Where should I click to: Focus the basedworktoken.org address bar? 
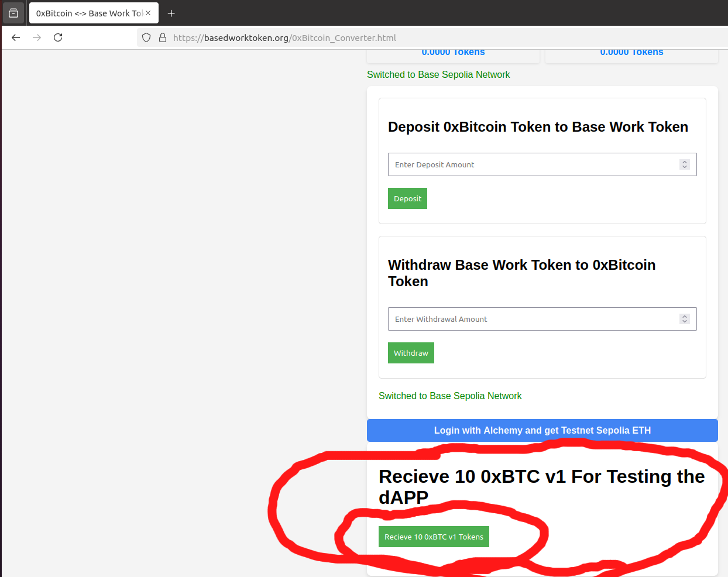click(351, 37)
